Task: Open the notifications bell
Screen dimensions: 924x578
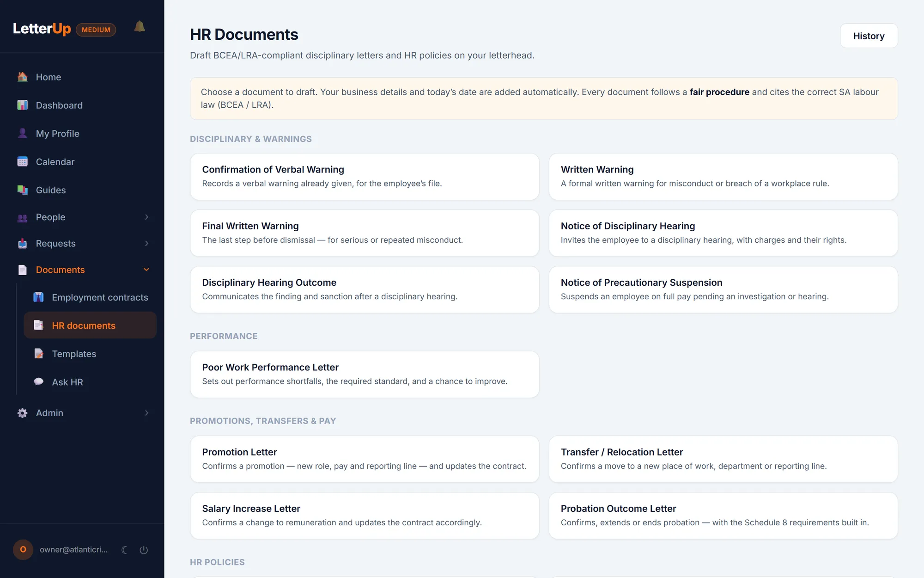Action: point(140,27)
